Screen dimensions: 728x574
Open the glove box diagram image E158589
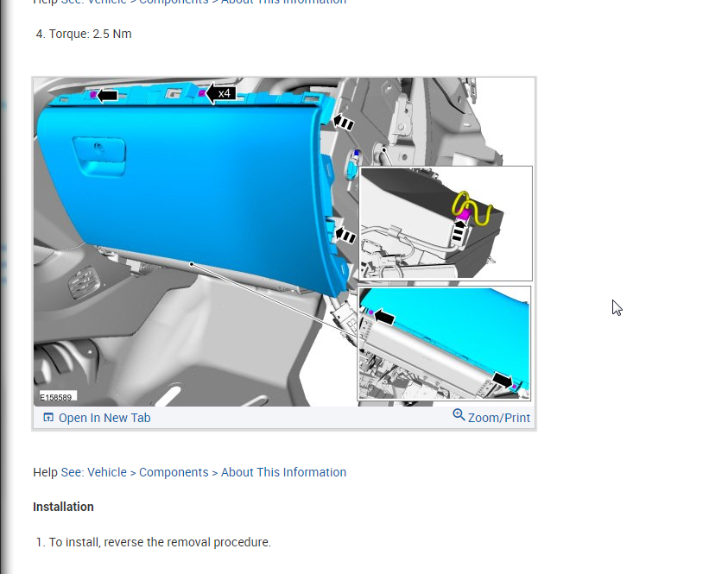pos(284,242)
